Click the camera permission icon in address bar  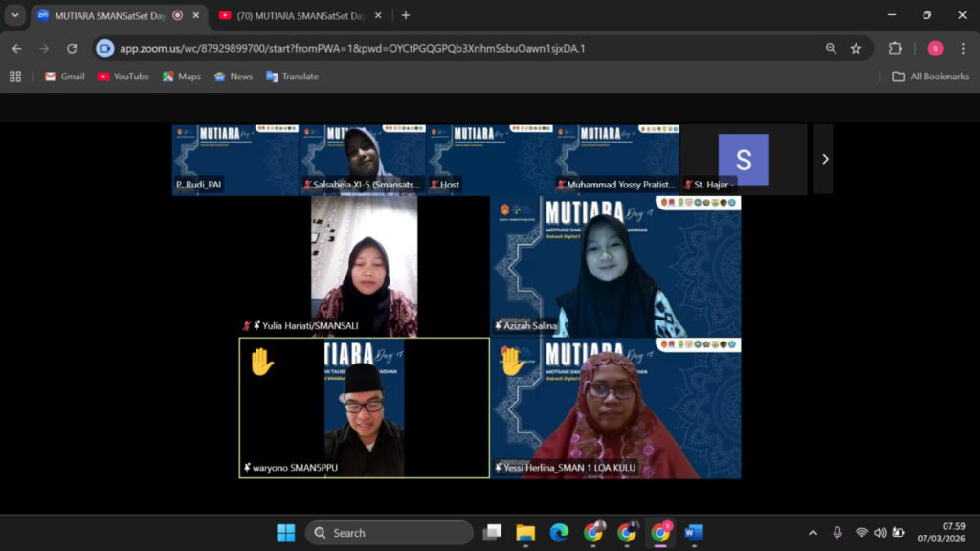[x=105, y=49]
